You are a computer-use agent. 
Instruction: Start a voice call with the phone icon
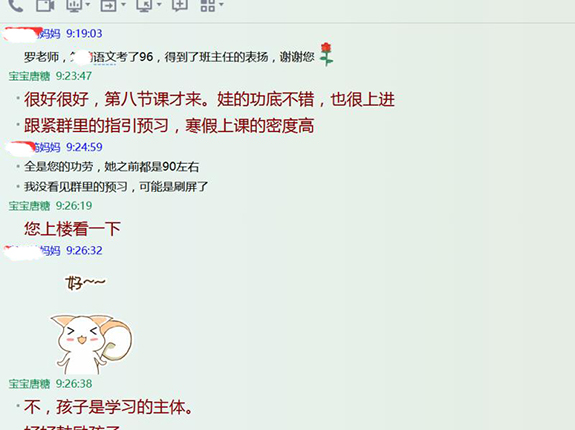point(16,5)
